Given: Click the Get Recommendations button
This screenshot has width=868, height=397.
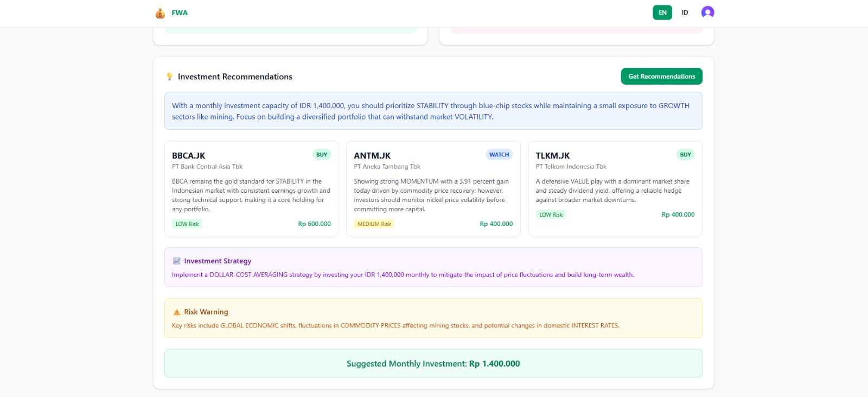Looking at the screenshot, I should click(661, 77).
